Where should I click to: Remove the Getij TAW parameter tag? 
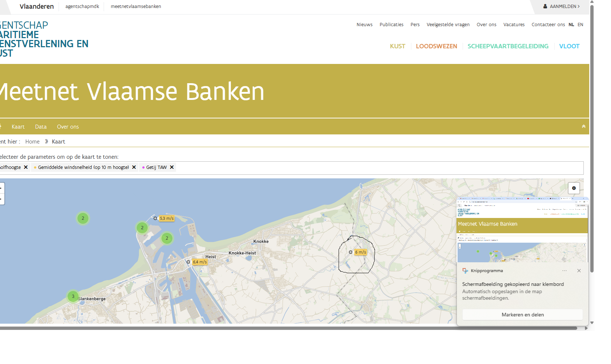click(172, 167)
